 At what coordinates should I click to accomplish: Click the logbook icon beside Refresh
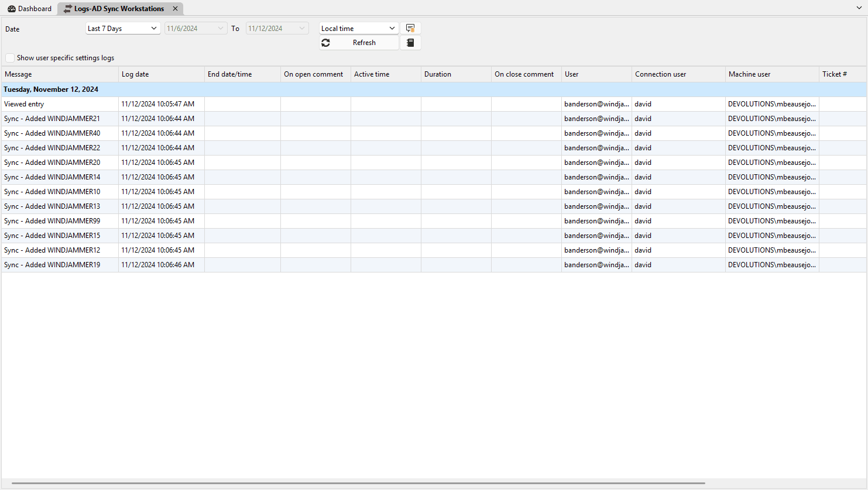click(x=410, y=43)
